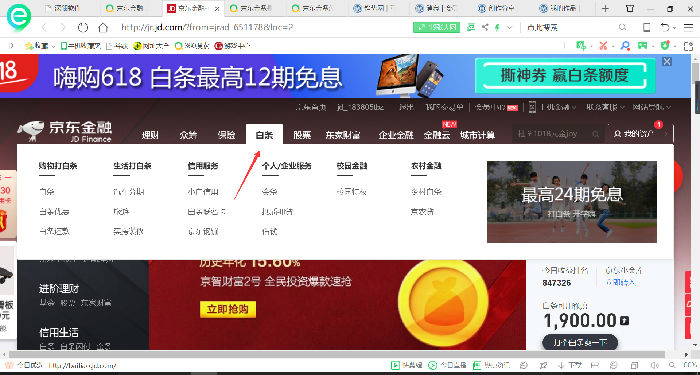Click the 个人/企业服务 column heading

pos(287,166)
